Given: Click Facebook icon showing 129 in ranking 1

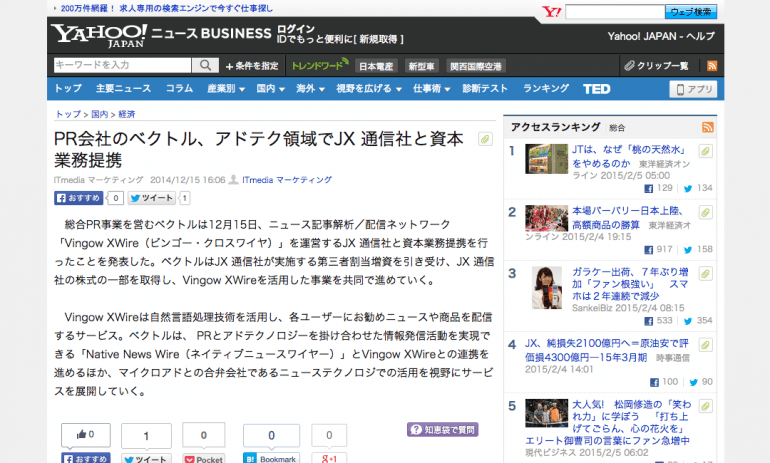Looking at the screenshot, I should click(x=648, y=189).
